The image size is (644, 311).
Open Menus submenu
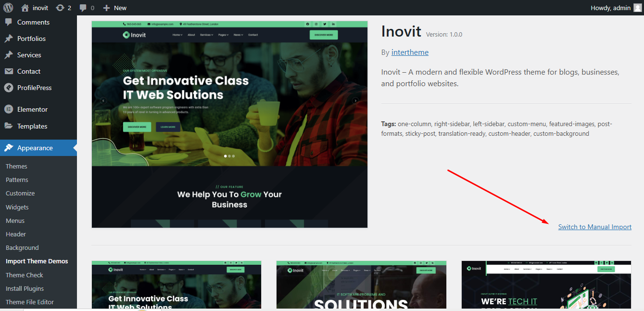tap(15, 220)
